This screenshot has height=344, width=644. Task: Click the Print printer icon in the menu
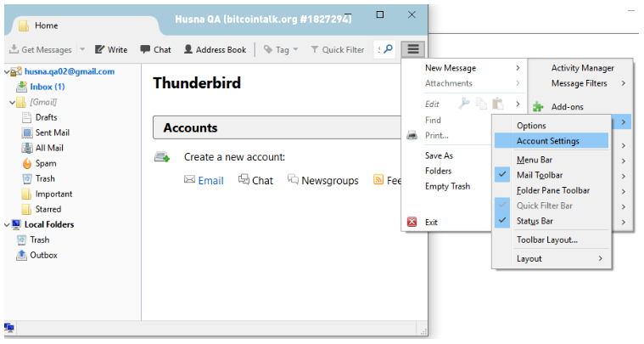(412, 135)
